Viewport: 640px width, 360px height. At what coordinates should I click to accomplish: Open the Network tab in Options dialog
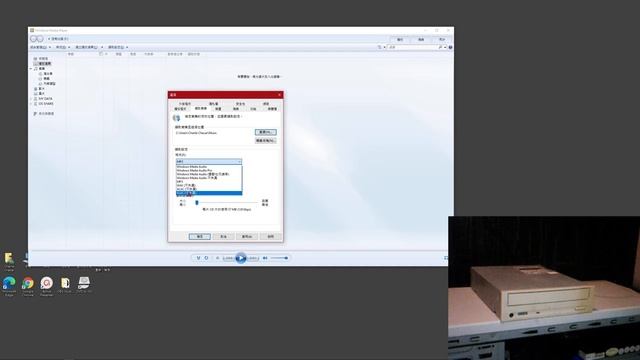point(266,104)
